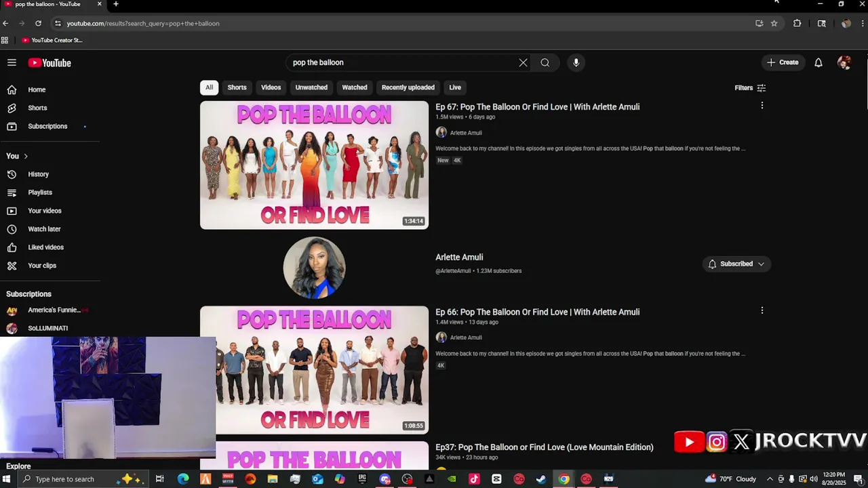Bookmark this page with the star
Screen dimensions: 868x488
pyautogui.click(x=774, y=23)
